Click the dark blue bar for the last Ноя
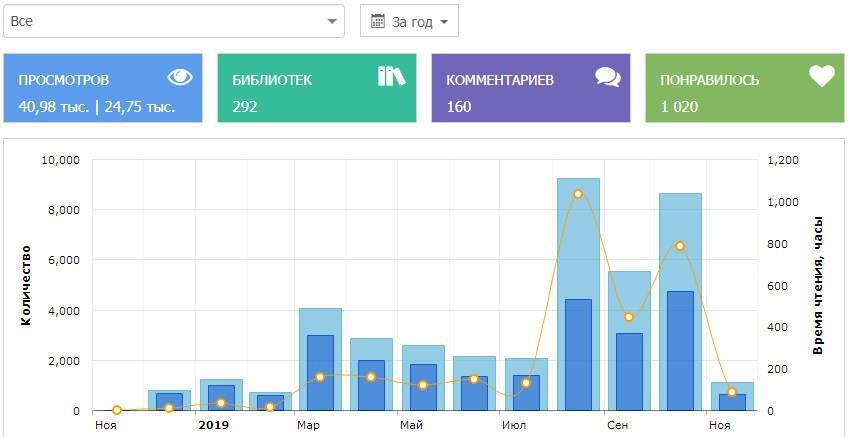 tap(732, 402)
